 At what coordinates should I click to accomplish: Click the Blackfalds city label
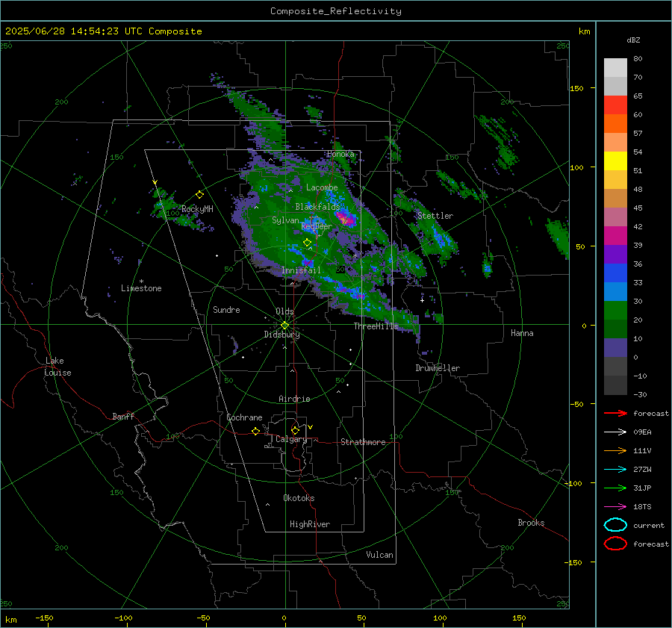[x=317, y=207]
